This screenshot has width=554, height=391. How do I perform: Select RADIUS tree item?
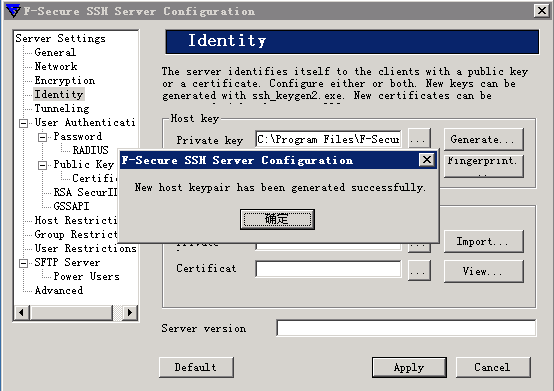coord(90,150)
